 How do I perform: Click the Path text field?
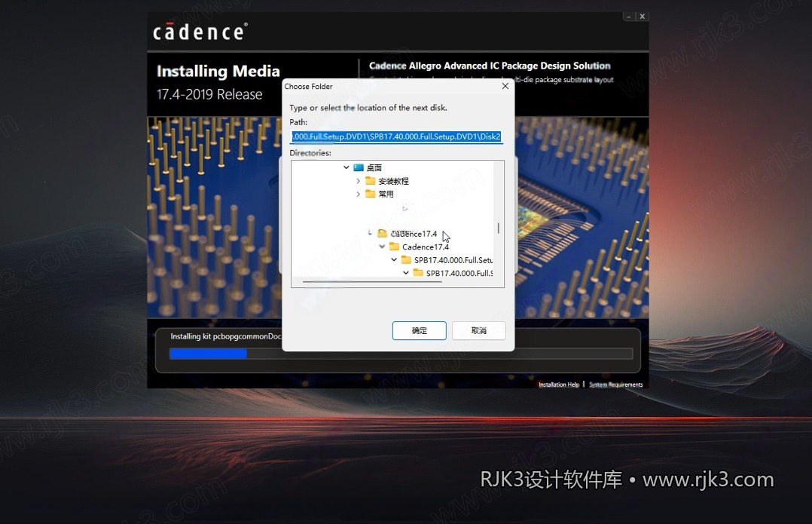click(396, 136)
